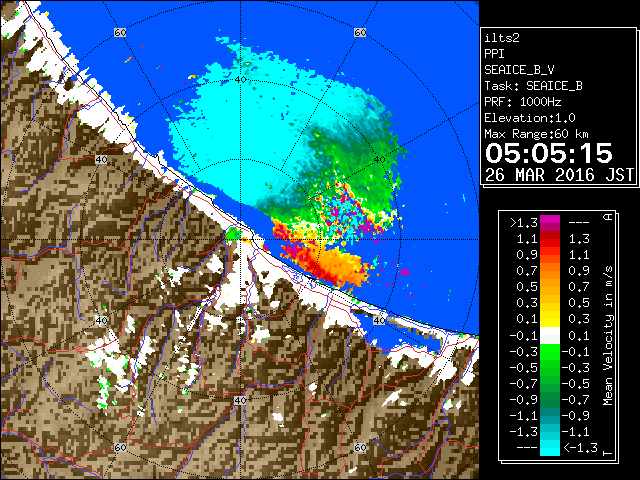Select the cyan swatch ending the legend bar

[550, 448]
